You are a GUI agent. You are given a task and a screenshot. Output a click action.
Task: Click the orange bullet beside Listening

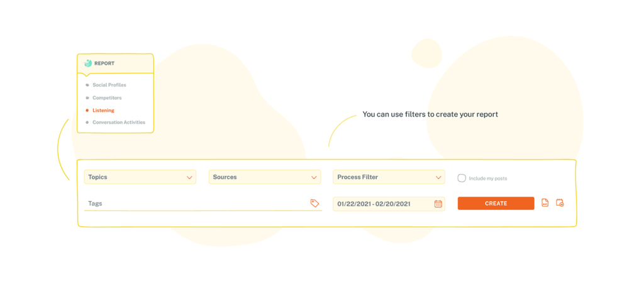(x=87, y=111)
